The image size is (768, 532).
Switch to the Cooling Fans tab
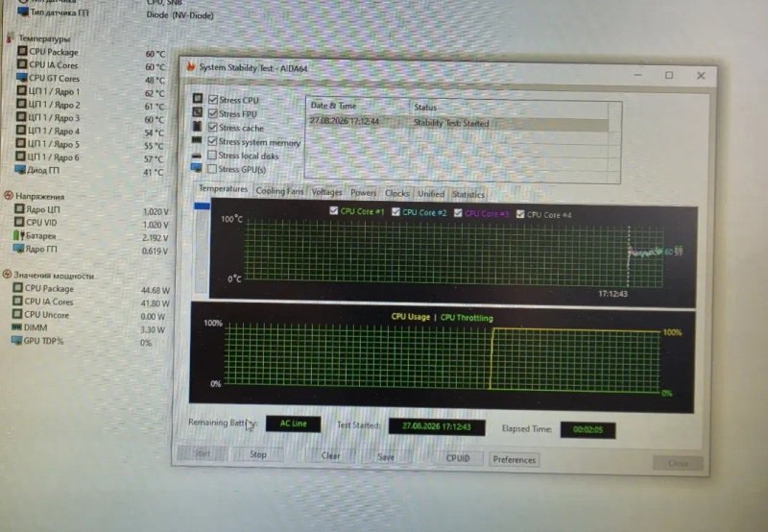coord(279,191)
